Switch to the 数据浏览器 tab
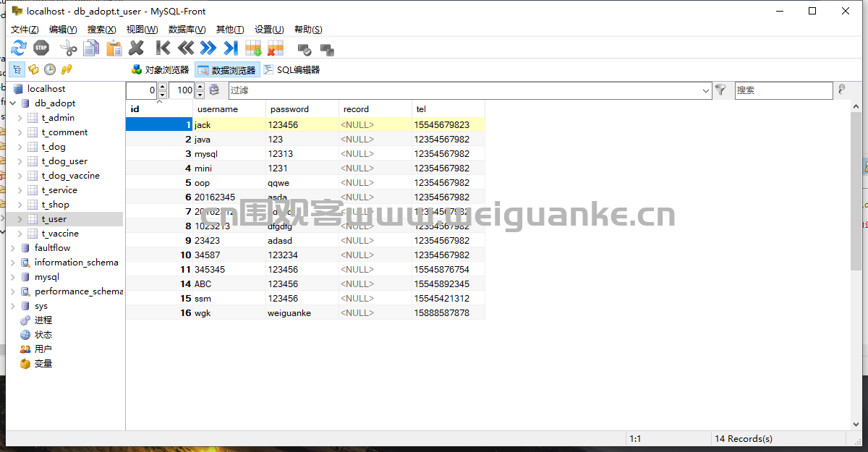This screenshot has height=452, width=868. coord(226,70)
